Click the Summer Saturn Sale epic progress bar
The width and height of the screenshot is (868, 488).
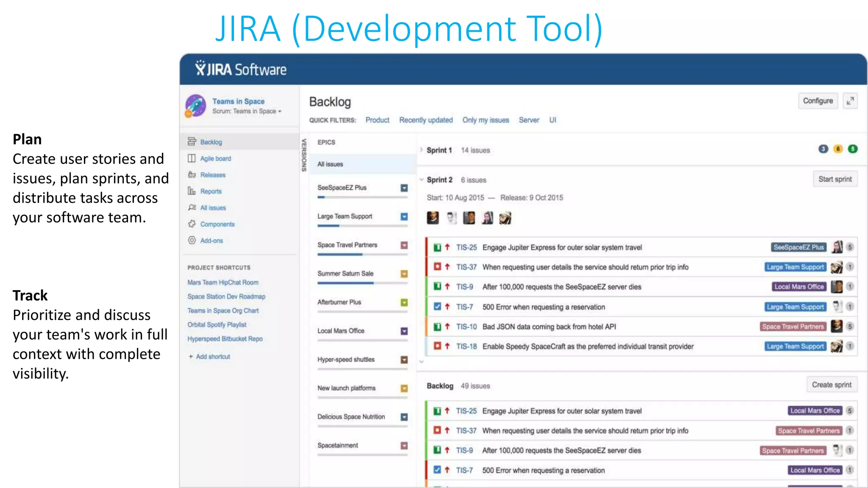pos(363,283)
